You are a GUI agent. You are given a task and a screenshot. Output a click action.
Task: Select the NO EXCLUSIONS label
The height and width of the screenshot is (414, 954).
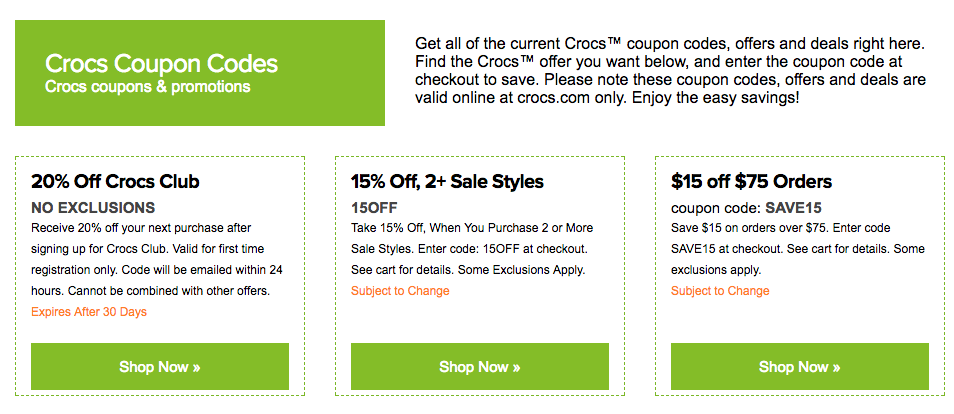pos(93,208)
